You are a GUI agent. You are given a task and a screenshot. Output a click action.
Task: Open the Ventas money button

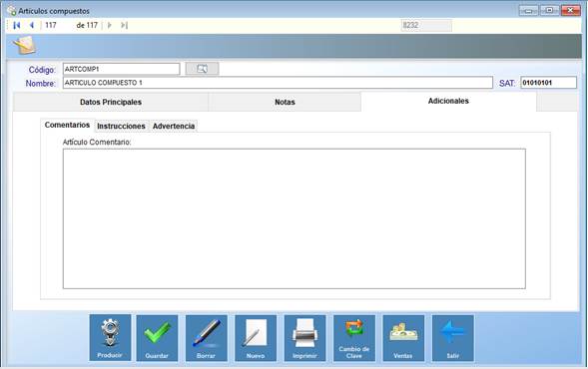point(403,337)
